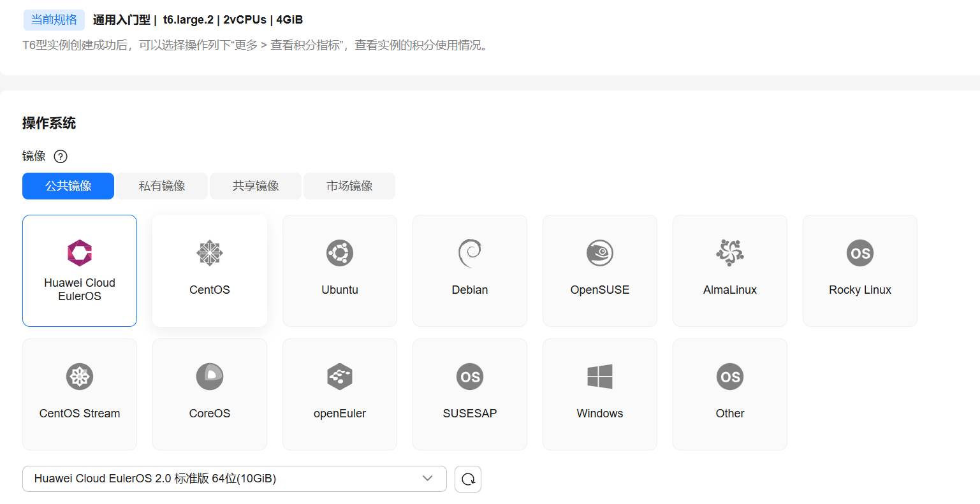Image resolution: width=980 pixels, height=504 pixels.
Task: Expand the image version list with the chevron arrow
Action: (x=427, y=479)
